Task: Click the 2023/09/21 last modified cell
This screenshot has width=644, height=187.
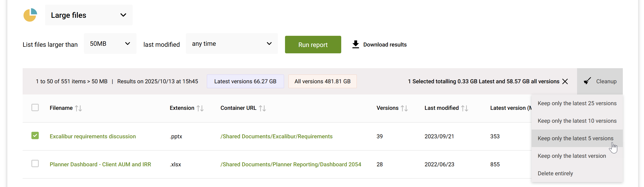Action: pyautogui.click(x=439, y=137)
